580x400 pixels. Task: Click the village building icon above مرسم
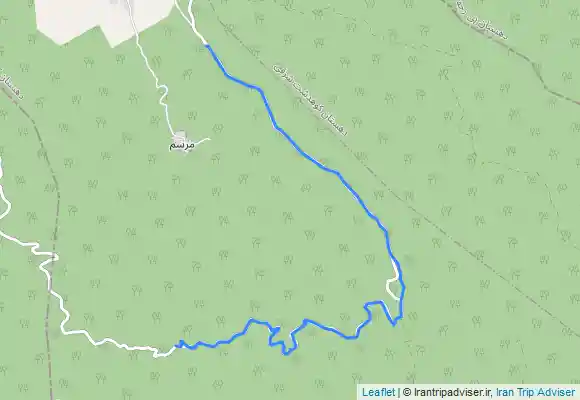coord(180,135)
